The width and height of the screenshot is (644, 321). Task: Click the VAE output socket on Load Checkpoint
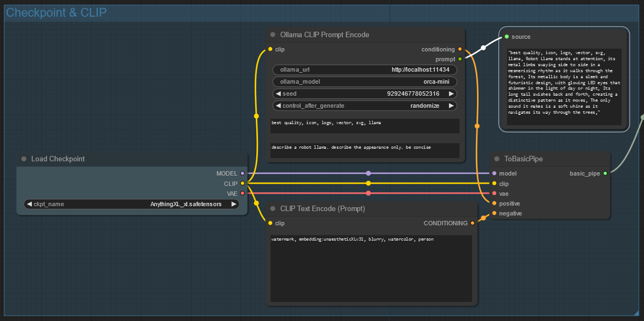click(242, 193)
